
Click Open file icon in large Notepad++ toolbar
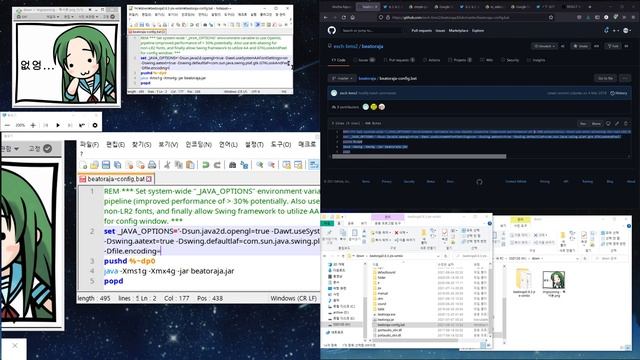pos(94,165)
